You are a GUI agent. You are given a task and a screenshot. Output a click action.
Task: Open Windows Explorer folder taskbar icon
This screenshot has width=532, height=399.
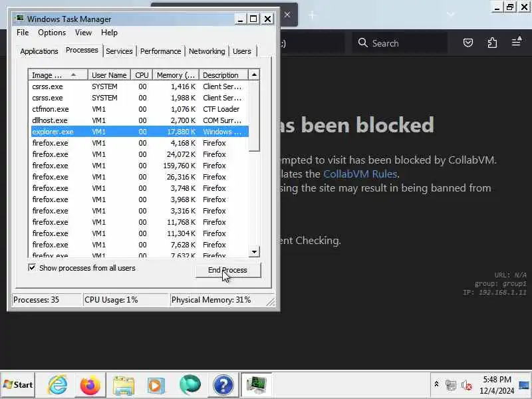[123, 385]
